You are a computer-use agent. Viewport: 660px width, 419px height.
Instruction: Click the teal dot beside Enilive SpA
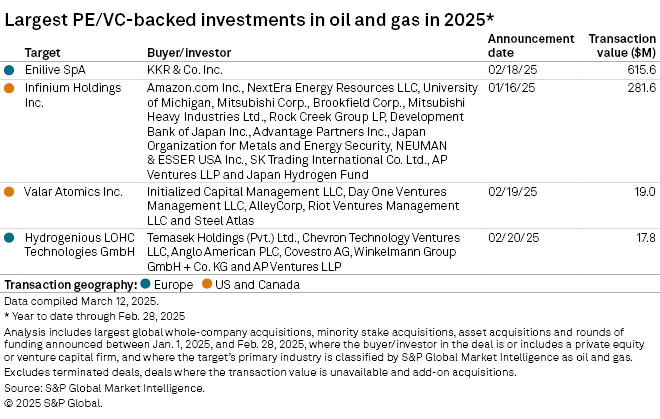pos(9,70)
